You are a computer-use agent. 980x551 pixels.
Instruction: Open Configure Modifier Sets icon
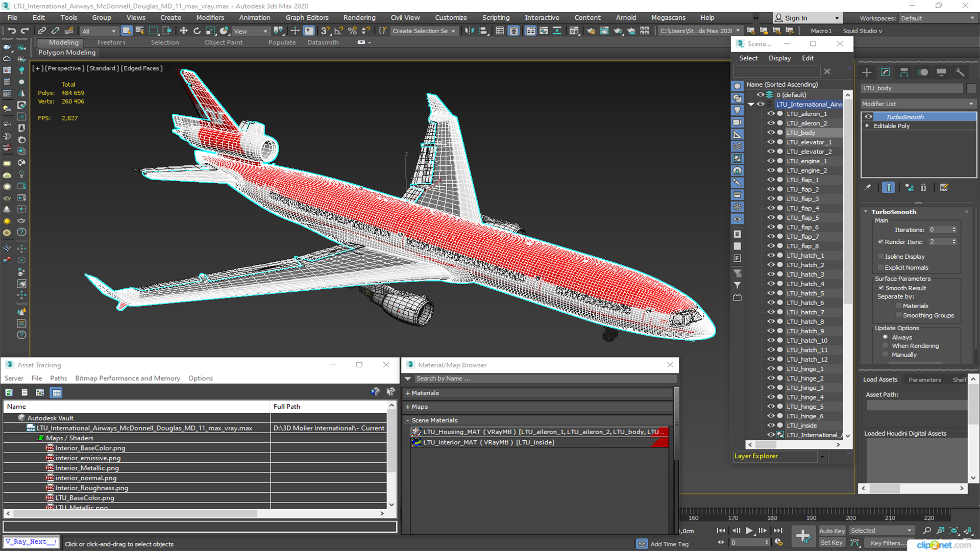click(x=944, y=188)
